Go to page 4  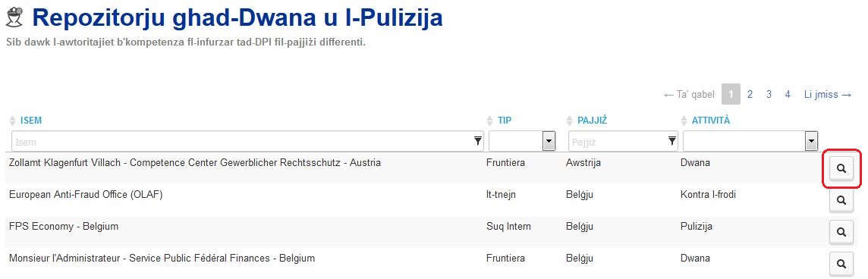point(787,95)
